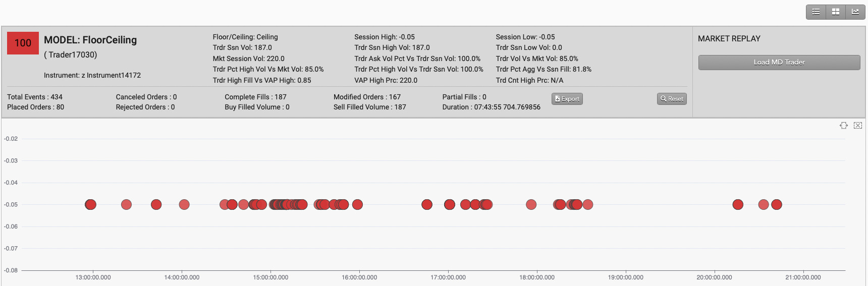The image size is (868, 286).
Task: Select the last fill marker before 21:00
Action: click(777, 204)
